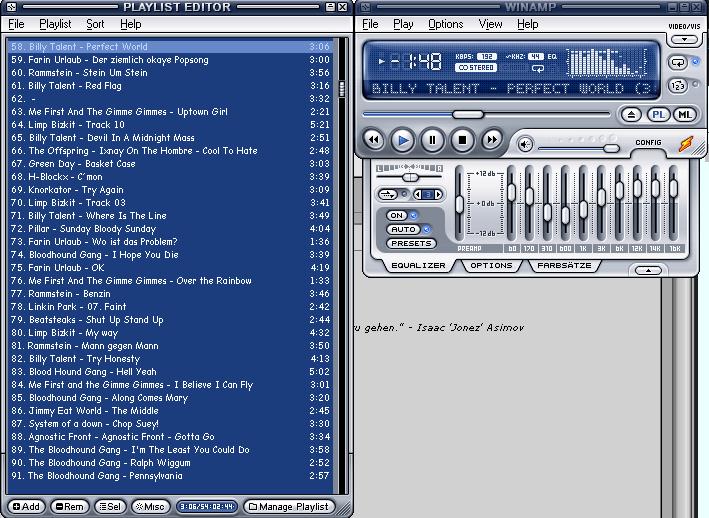Click the Rem remove button
Screen dimensions: 709x518
point(70,507)
